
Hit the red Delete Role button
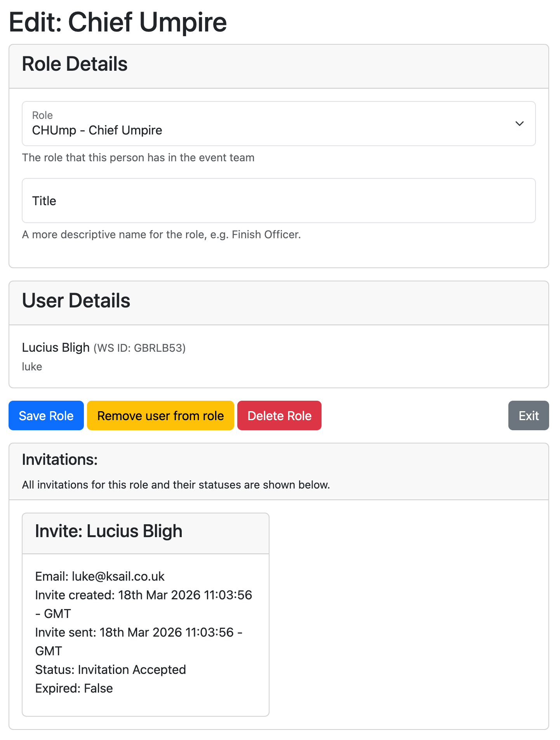[x=279, y=416]
